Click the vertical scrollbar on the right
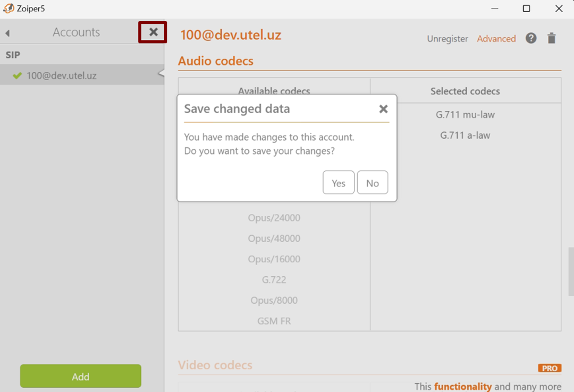The width and height of the screenshot is (574, 392). click(x=571, y=271)
